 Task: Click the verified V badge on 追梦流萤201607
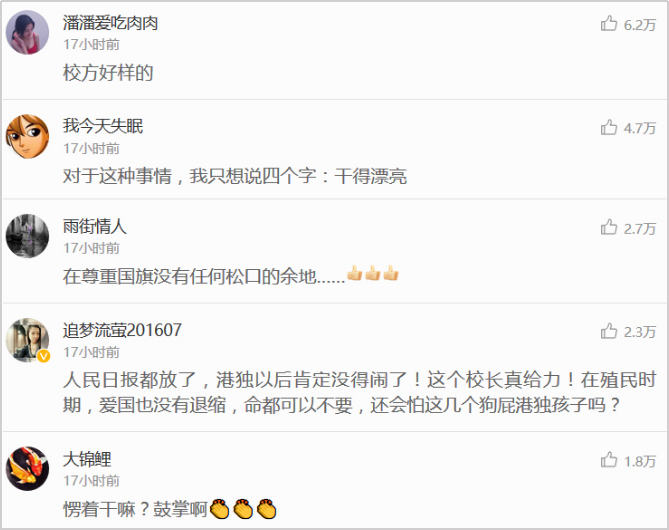[x=44, y=356]
